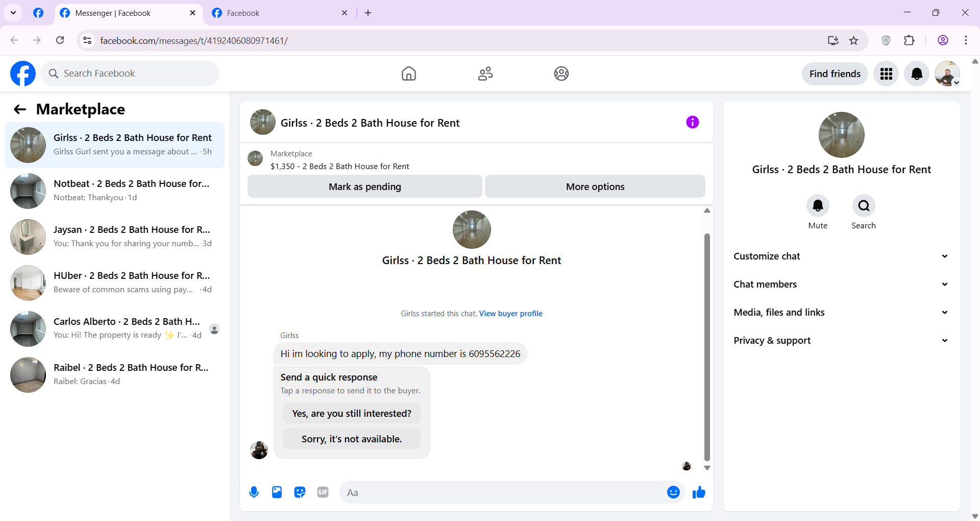Open browser extensions menu

point(909,40)
